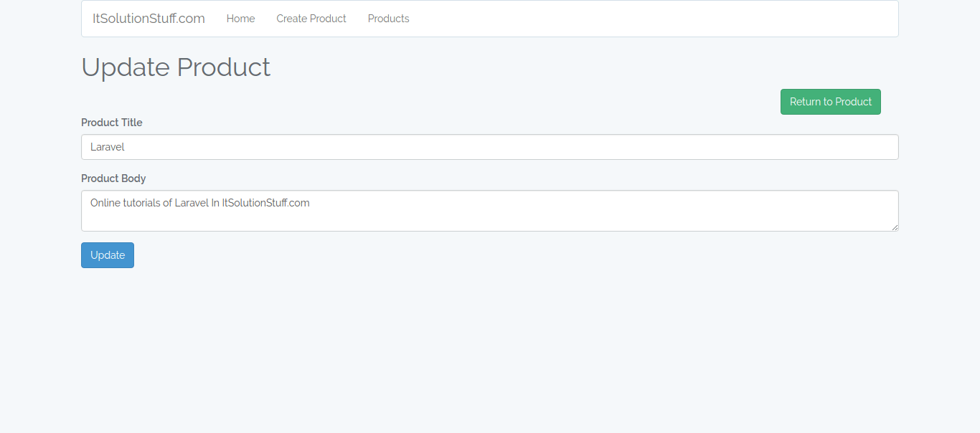
Task: Click the word Laravel in the title field
Action: tap(108, 147)
